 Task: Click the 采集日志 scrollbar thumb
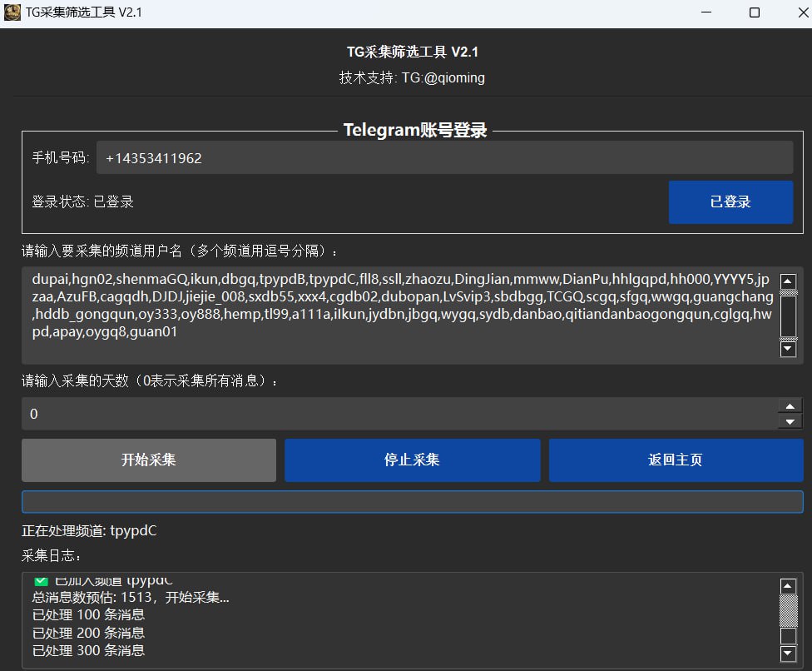click(x=789, y=611)
